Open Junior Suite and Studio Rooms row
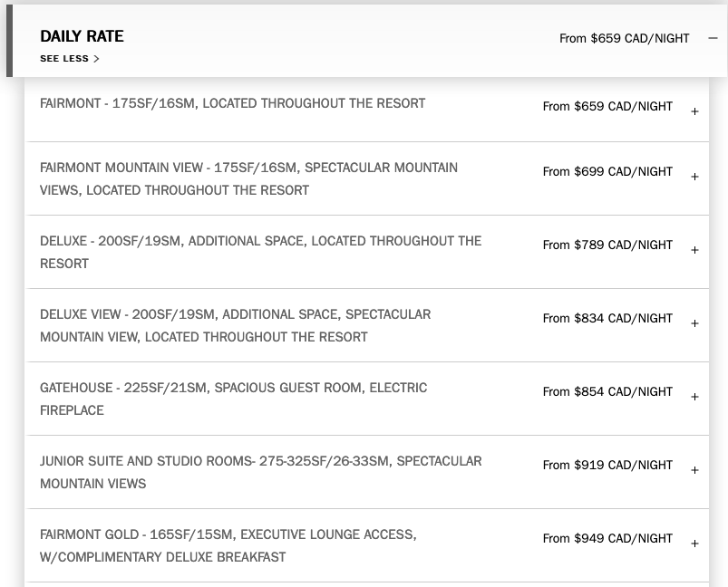This screenshot has width=728, height=587. coord(260,472)
